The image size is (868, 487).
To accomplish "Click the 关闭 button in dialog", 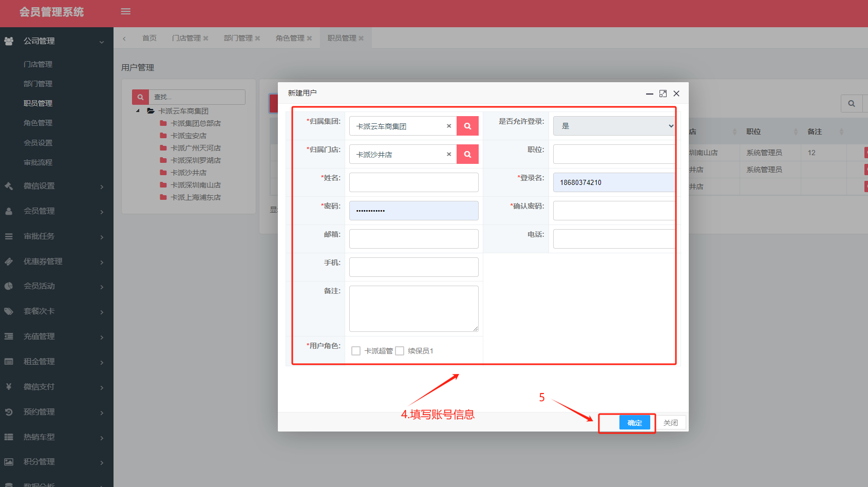I will pos(670,423).
